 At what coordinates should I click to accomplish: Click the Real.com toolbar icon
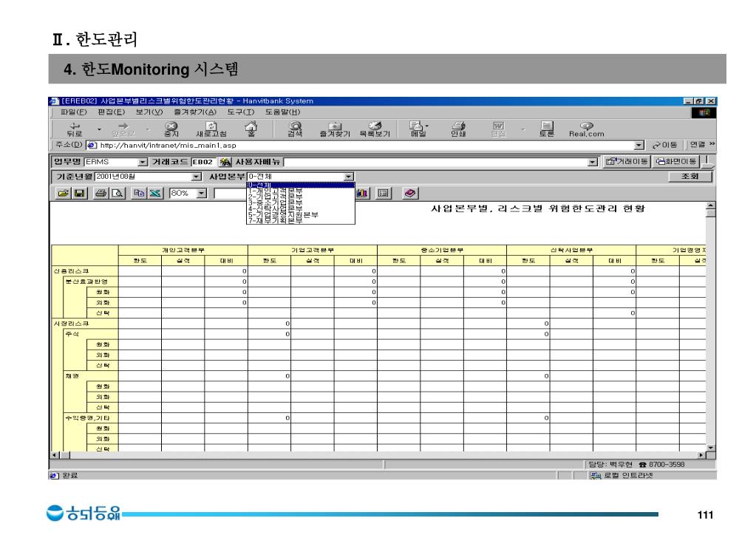586,129
